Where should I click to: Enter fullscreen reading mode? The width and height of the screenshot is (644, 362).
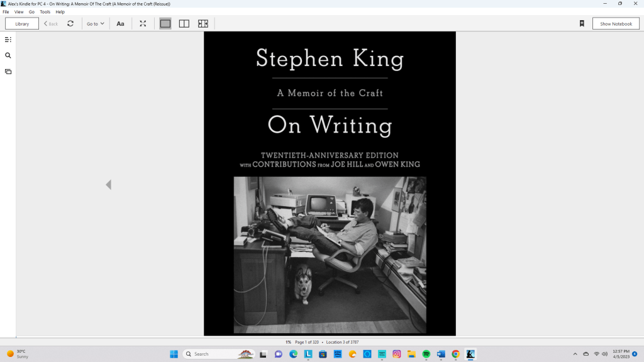[x=143, y=23]
